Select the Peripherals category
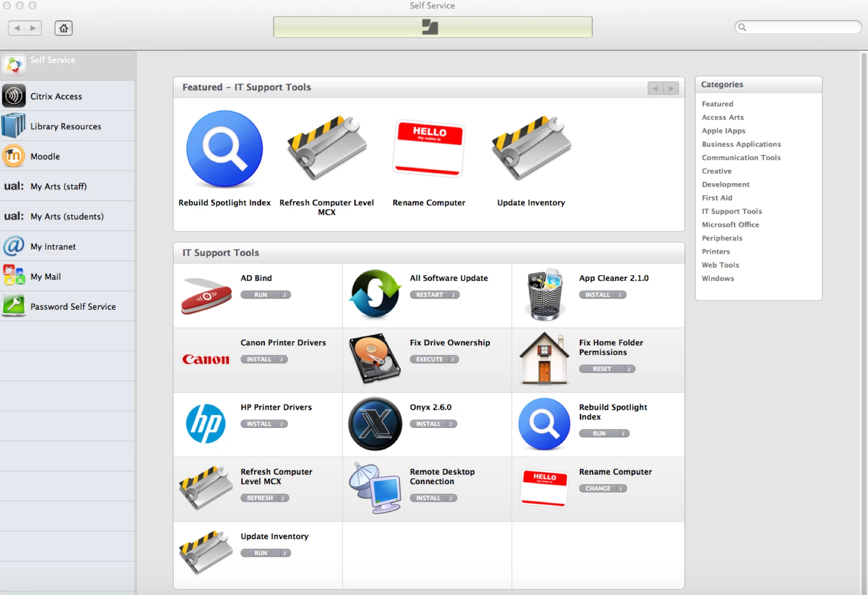 [722, 238]
